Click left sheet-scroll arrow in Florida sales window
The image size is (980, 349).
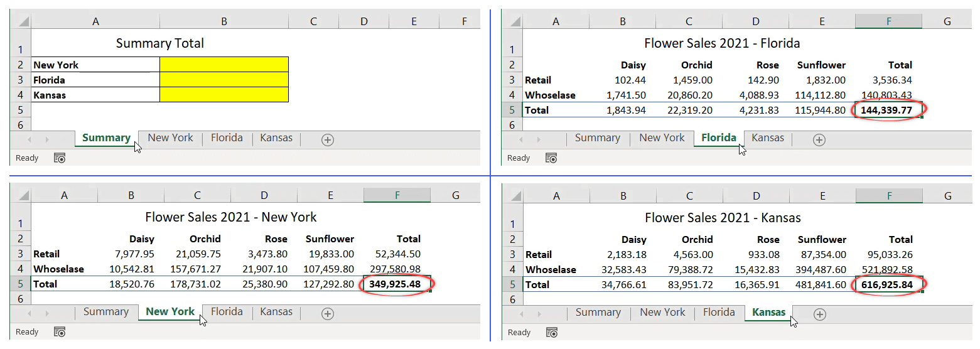tap(520, 139)
